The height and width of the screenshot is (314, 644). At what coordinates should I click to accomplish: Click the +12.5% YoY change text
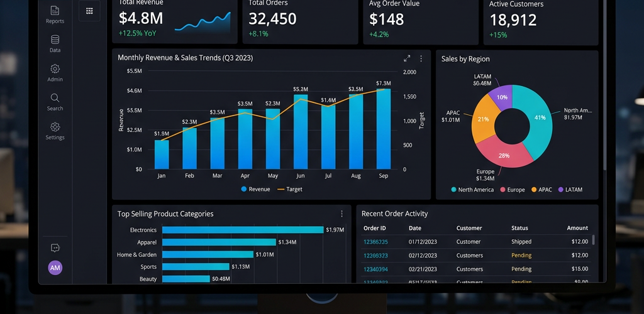(137, 34)
